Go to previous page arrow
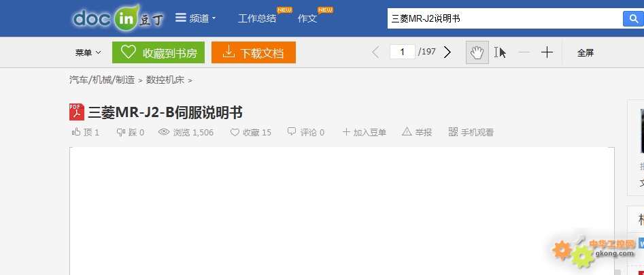Viewport: 644px width, 275px height. point(375,52)
